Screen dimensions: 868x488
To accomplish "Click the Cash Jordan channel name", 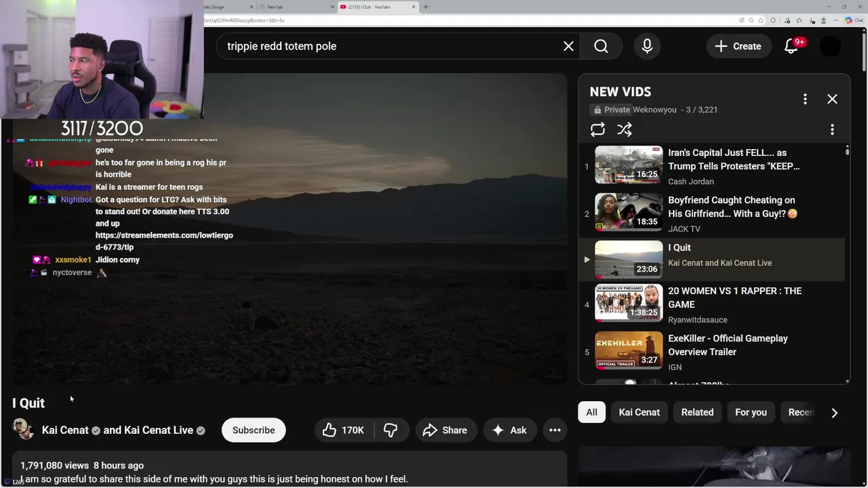I will click(x=691, y=182).
